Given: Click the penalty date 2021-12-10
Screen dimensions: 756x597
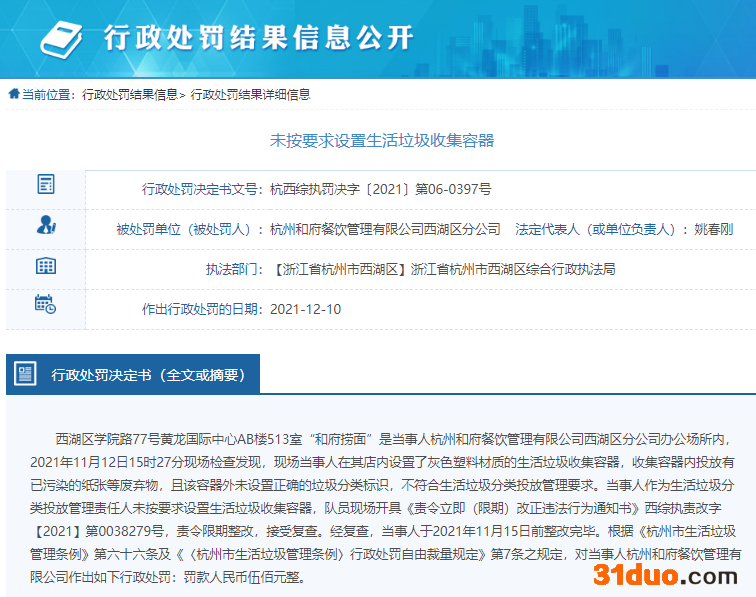Looking at the screenshot, I should 305,309.
